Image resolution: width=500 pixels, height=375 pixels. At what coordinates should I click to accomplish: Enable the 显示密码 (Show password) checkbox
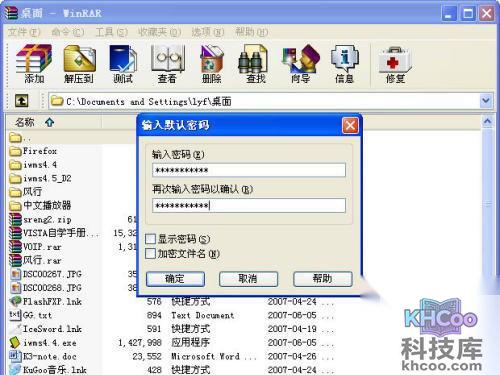point(150,239)
